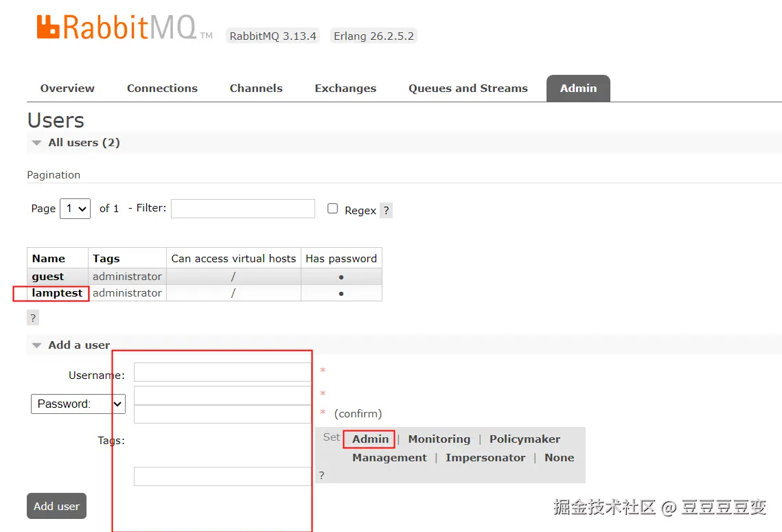Set the None tag
Viewport: 782px width, 532px height.
pyautogui.click(x=559, y=458)
